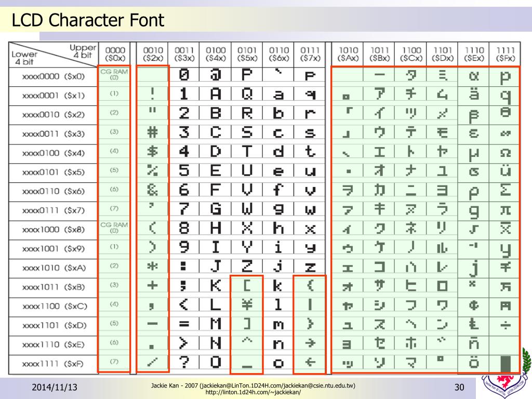Click the 'W' glyph in column $5x
The height and width of the screenshot is (399, 532).
coord(247,209)
